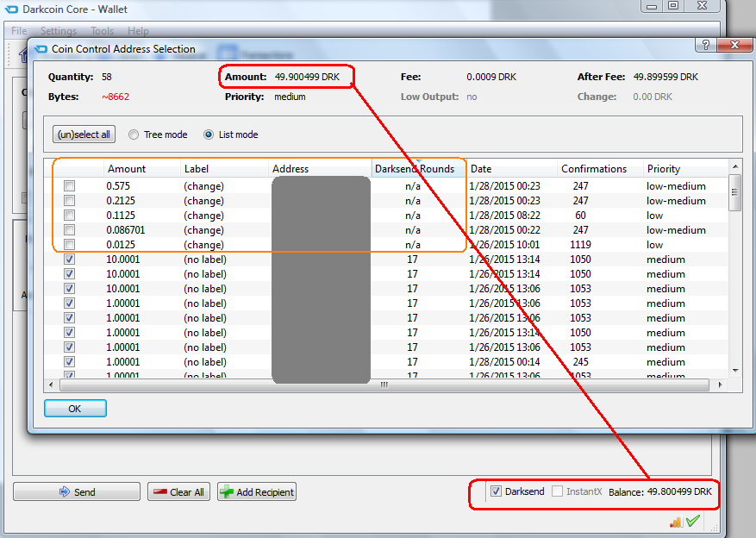The width and height of the screenshot is (756, 538).
Task: Click the Add Recipient button
Action: [257, 491]
